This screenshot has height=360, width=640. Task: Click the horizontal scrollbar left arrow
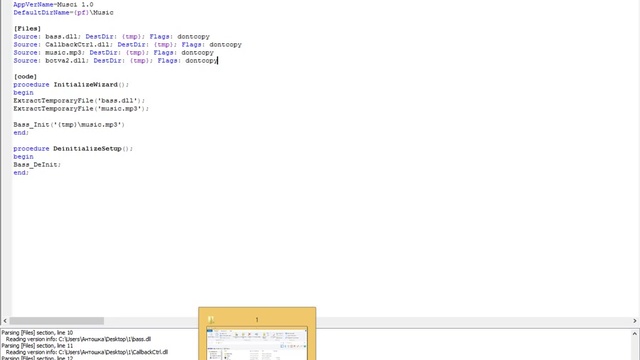point(5,321)
